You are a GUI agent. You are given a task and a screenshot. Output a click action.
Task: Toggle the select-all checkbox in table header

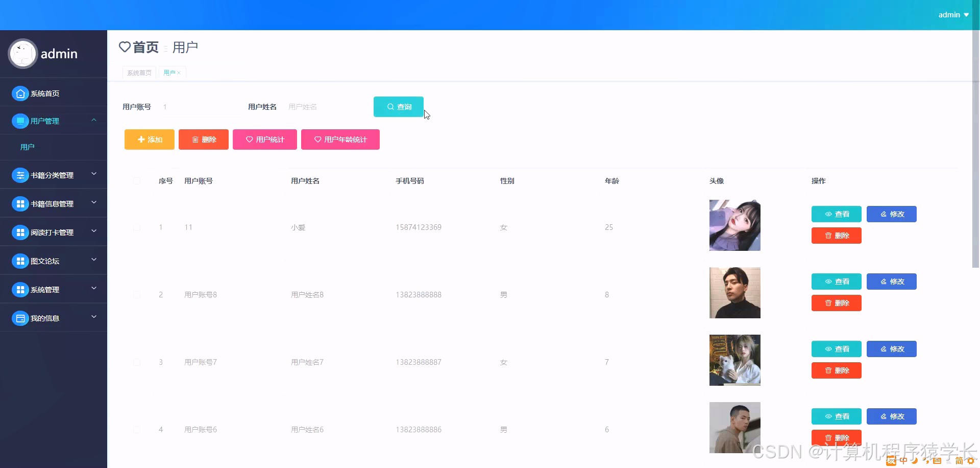pos(137,181)
